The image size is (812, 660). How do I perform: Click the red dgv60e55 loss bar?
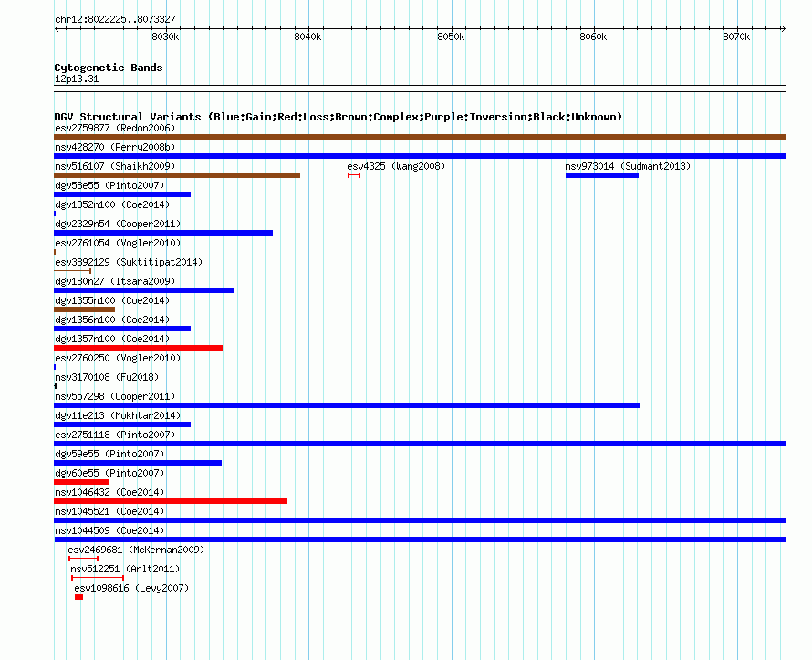[81, 482]
